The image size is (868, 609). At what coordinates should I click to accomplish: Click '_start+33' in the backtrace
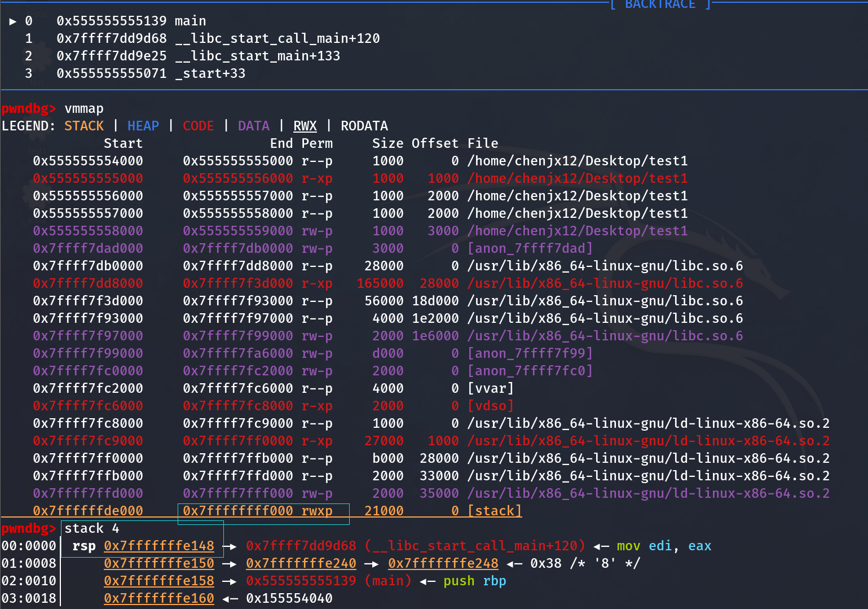click(x=210, y=73)
